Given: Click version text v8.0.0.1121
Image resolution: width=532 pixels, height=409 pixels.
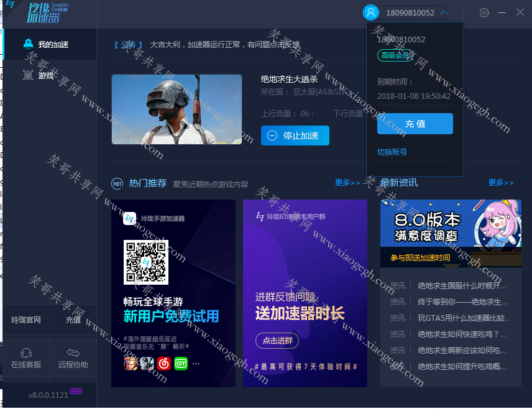Looking at the screenshot, I should [48, 395].
